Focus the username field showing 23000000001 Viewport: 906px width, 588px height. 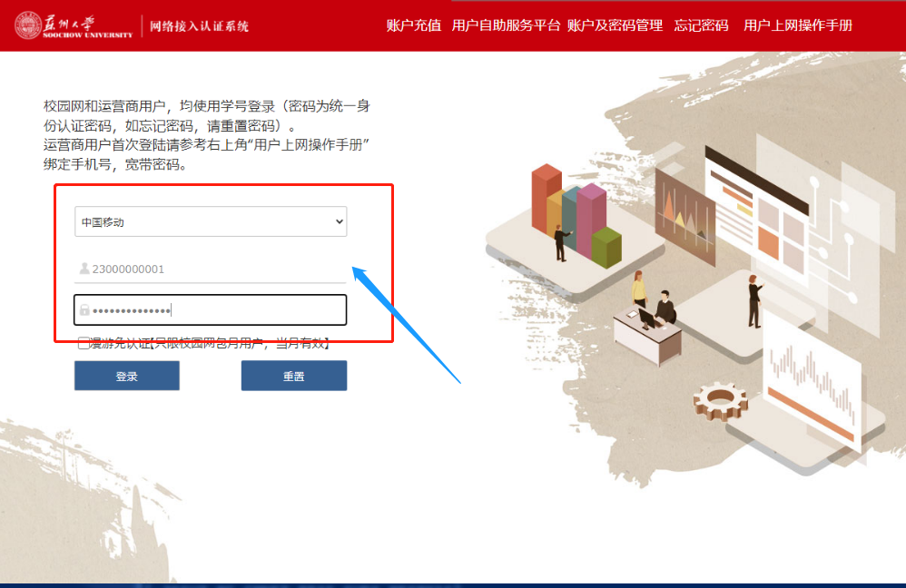[211, 269]
